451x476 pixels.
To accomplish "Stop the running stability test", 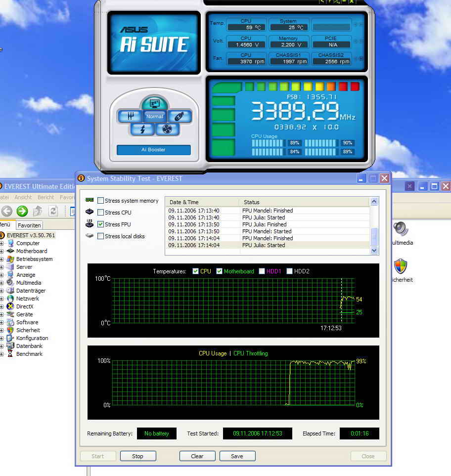I will pyautogui.click(x=138, y=456).
